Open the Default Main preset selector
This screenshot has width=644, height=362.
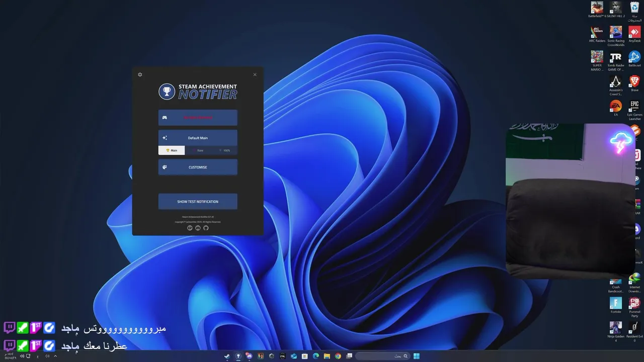pos(198,138)
